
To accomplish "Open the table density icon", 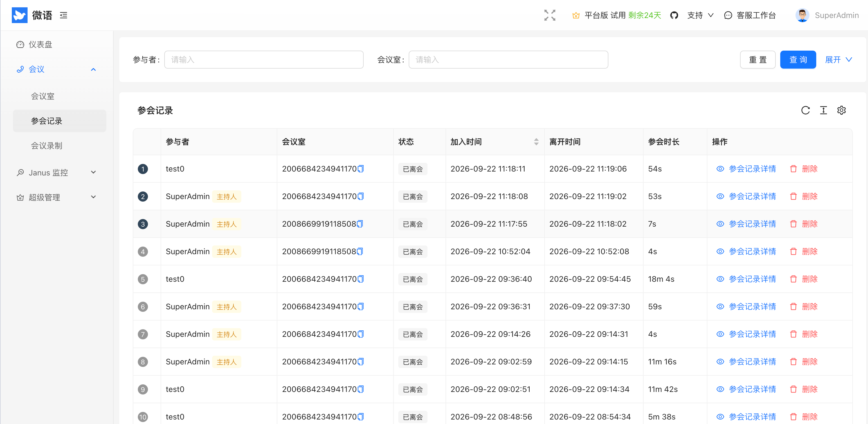I will pos(823,110).
